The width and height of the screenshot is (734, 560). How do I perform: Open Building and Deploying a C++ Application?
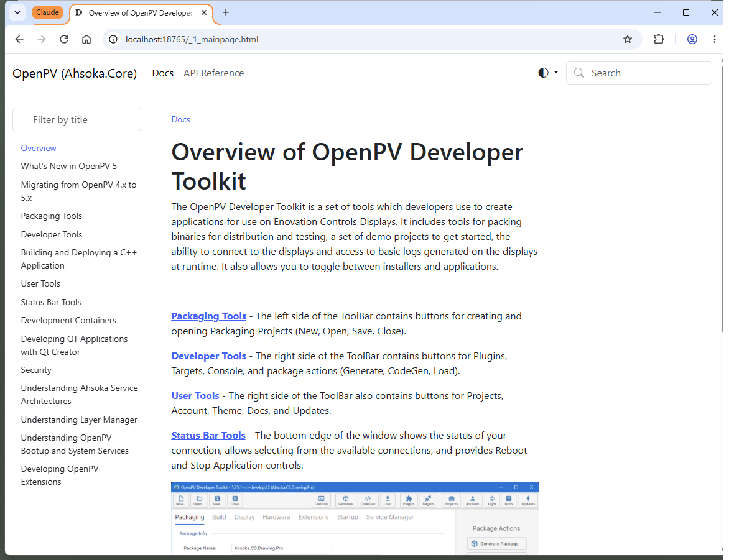[x=79, y=259]
